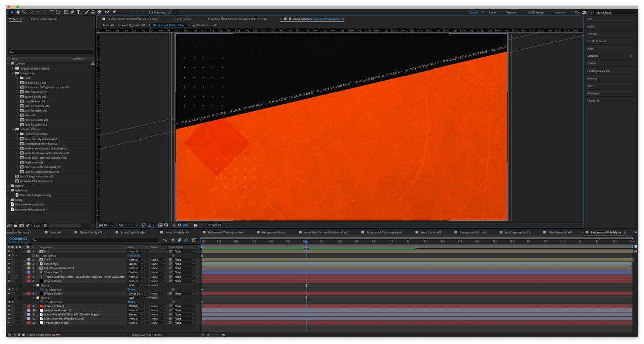Select the Rotation tool
Image resolution: width=644 pixels, height=344 pixels.
point(52,12)
